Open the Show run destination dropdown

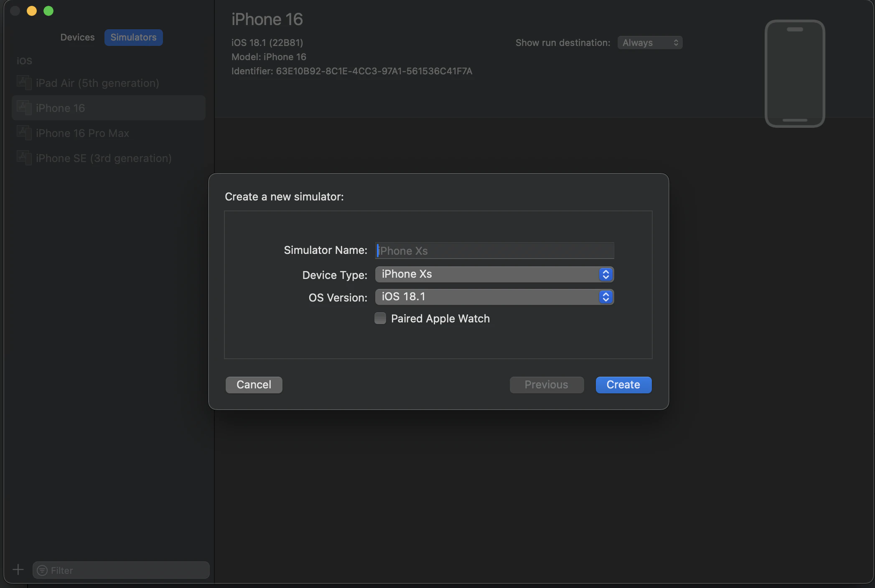[650, 43]
